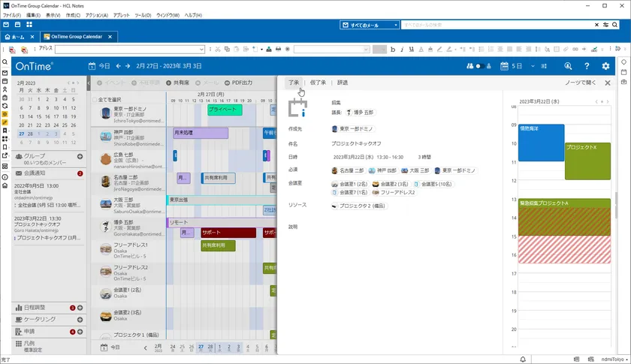
Task: Tentatively accept with 仮了承
Action: (x=318, y=83)
